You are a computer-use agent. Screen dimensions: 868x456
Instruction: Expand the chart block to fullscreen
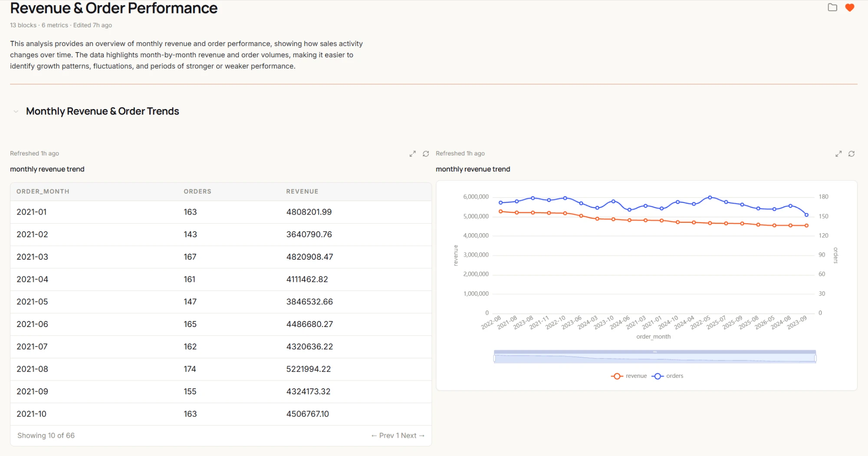(838, 154)
